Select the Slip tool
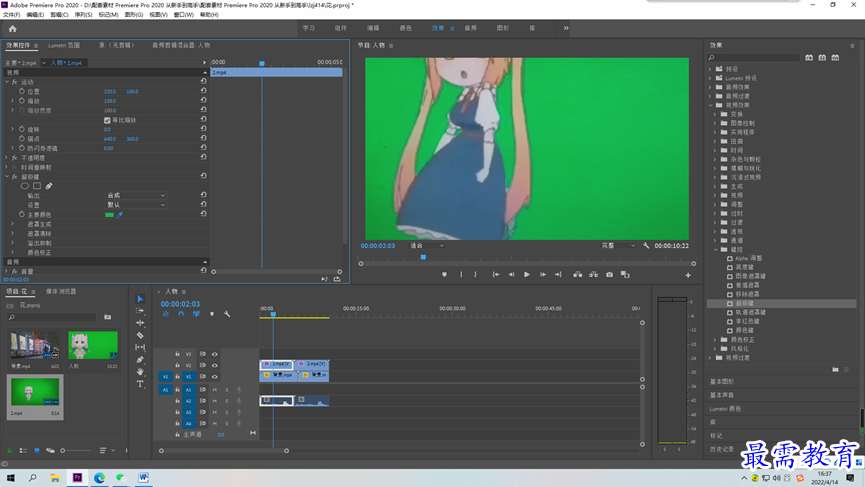Screen dimensions: 865x487 coord(140,347)
